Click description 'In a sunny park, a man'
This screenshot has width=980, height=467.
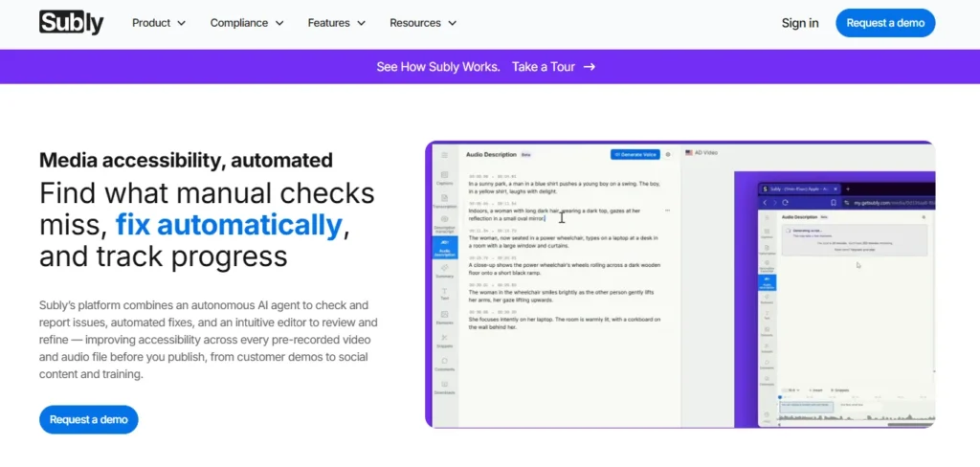click(x=565, y=188)
